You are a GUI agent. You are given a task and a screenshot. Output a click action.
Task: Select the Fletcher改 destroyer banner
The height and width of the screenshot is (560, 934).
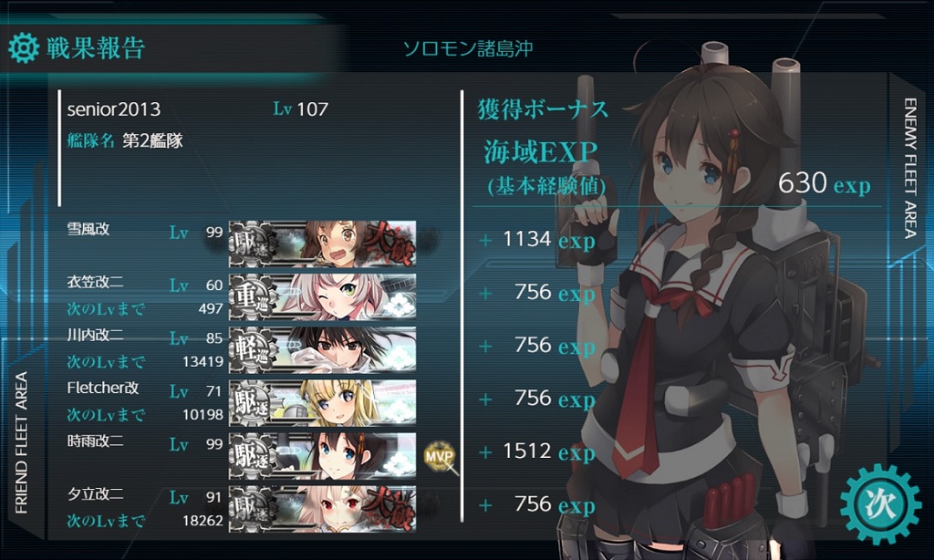322,403
